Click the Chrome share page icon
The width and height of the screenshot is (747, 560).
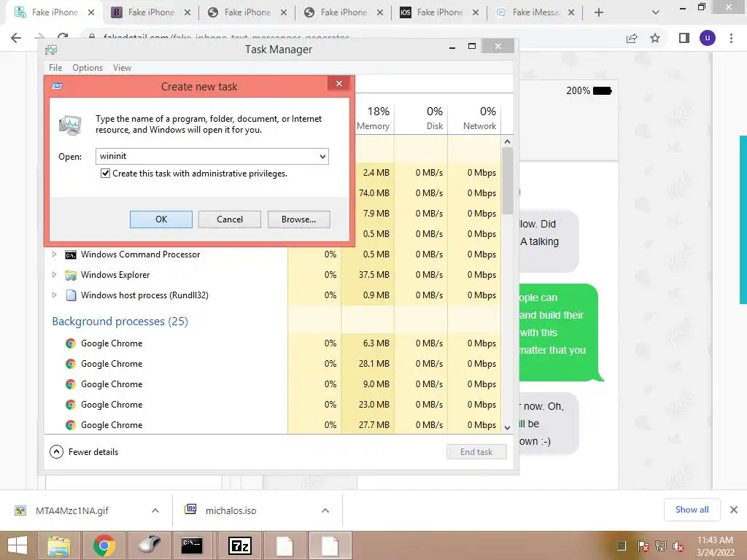(x=632, y=38)
